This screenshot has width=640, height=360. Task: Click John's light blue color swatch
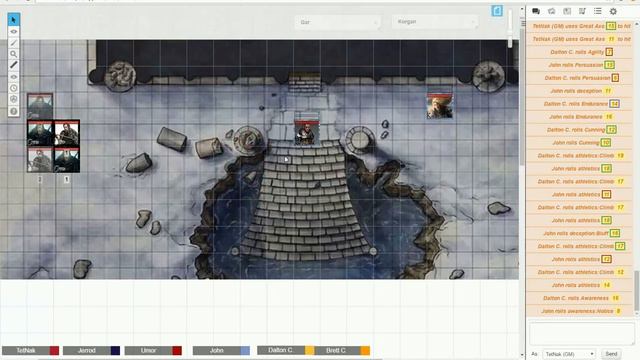pos(245,350)
